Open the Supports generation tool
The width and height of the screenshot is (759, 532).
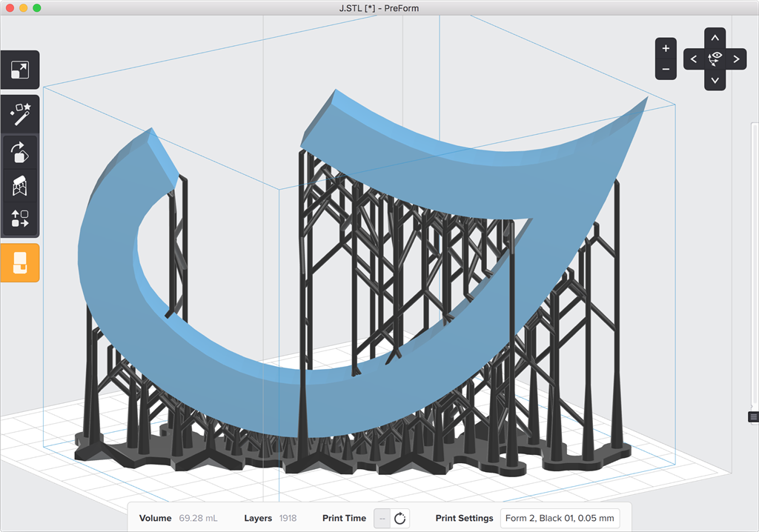19,186
